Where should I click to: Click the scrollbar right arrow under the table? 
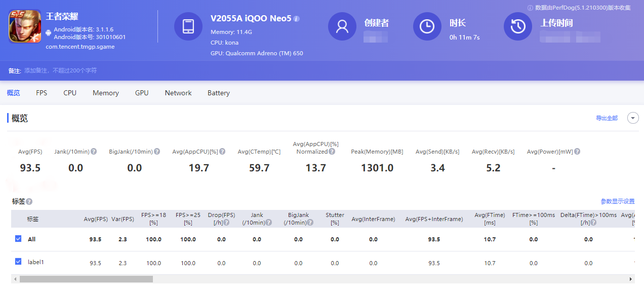pyautogui.click(x=631, y=279)
